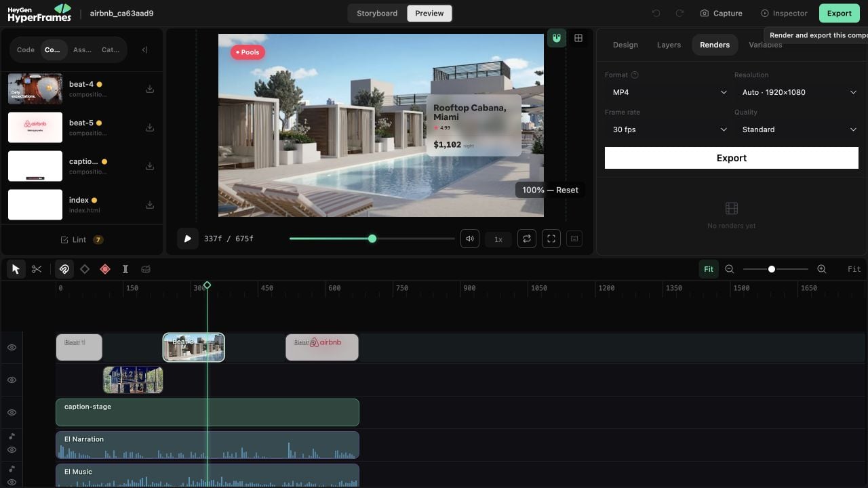Select the Renders tab
The height and width of the screenshot is (488, 868).
tap(715, 45)
